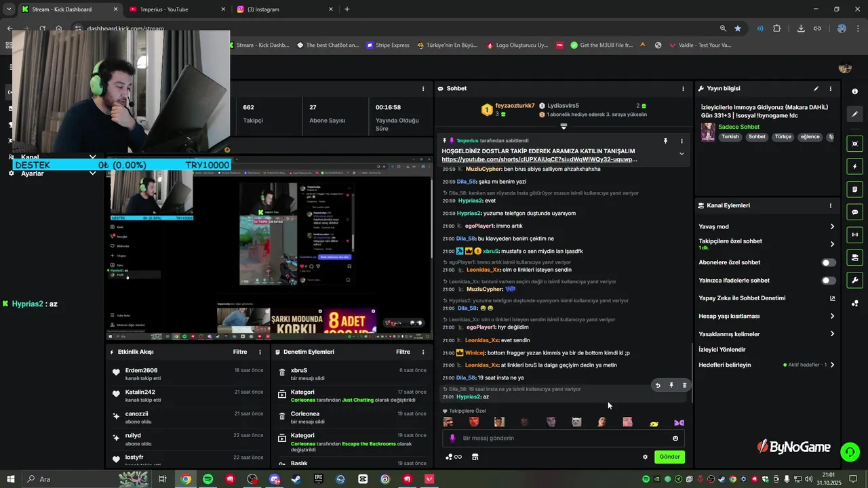Open Filtre in Etkinlik Akışı panel
Image resolution: width=868 pixels, height=488 pixels.
[240, 352]
